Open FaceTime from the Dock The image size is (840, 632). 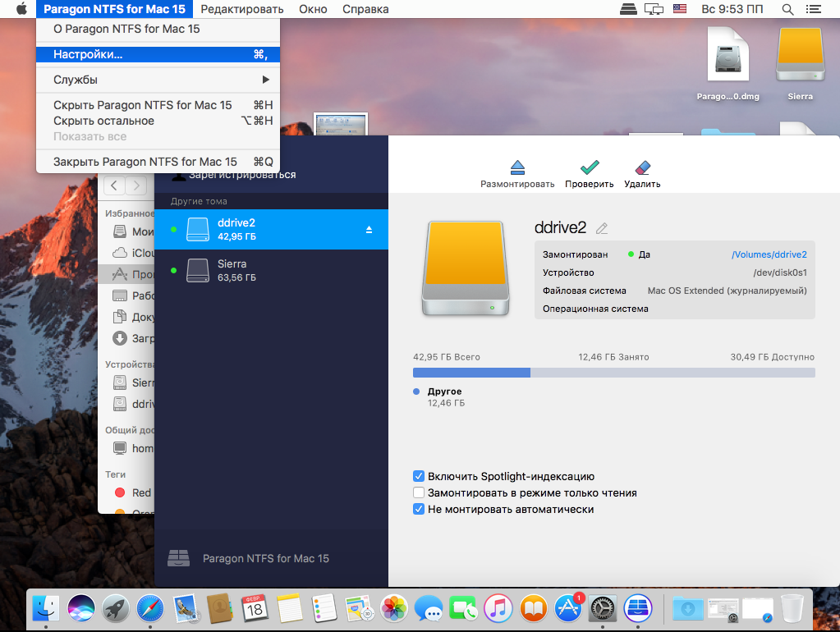point(463,608)
